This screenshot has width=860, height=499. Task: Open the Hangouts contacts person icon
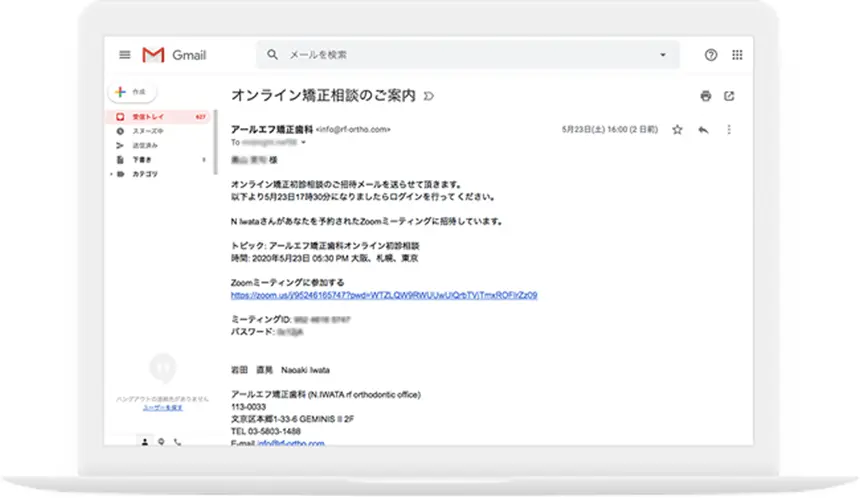145,441
